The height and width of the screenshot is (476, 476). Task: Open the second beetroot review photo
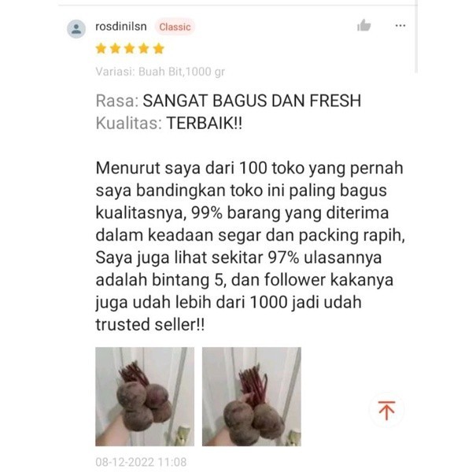(252, 397)
